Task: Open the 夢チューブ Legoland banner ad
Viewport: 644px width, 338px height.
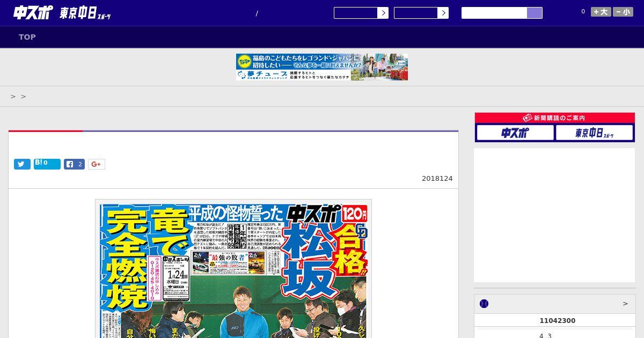Action: [322, 67]
